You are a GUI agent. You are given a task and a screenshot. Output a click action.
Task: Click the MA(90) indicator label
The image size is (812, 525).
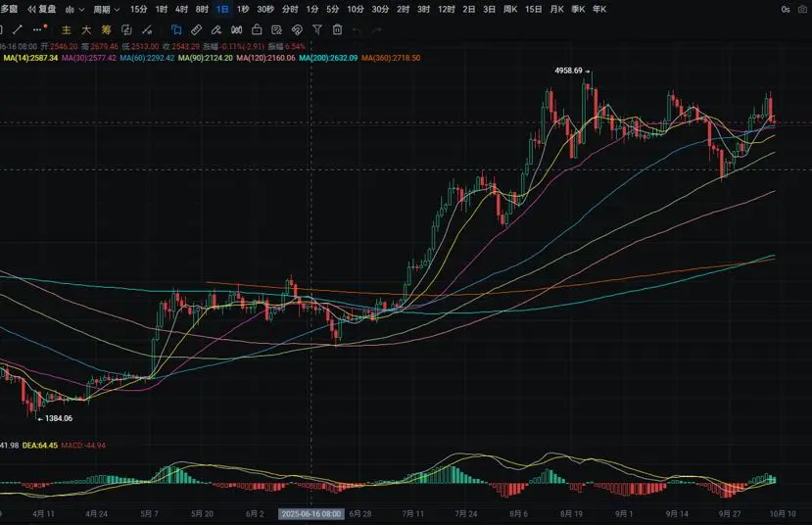pos(206,58)
